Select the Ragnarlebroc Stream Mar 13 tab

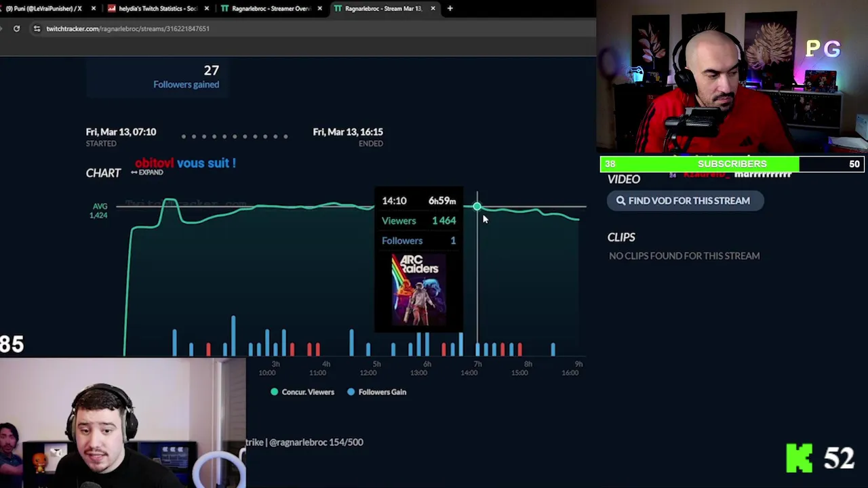coord(383,9)
